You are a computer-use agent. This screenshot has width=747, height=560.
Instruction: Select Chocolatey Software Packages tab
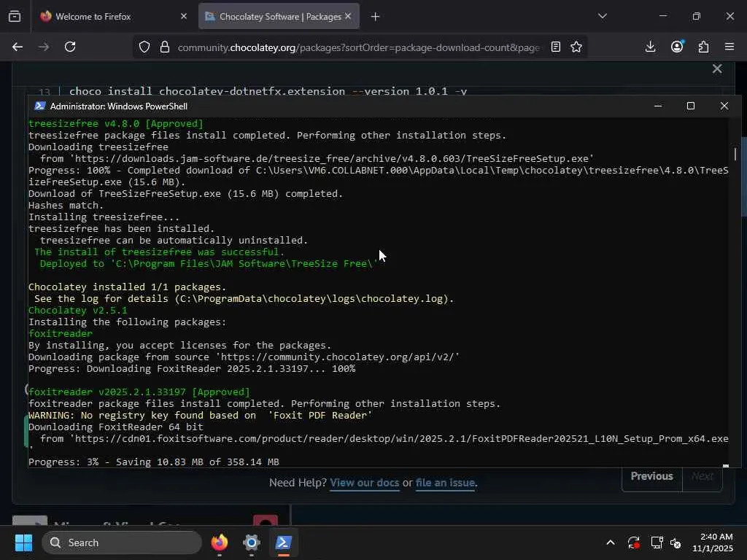point(279,16)
